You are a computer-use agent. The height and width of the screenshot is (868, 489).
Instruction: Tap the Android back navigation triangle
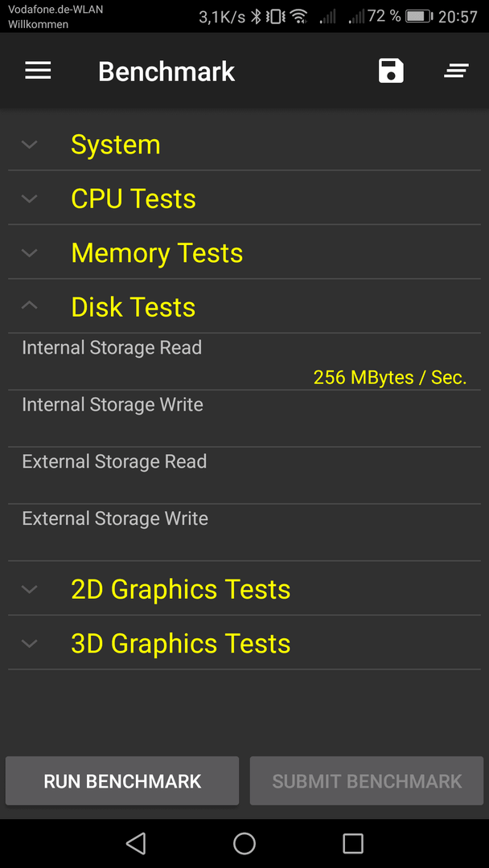(x=136, y=843)
